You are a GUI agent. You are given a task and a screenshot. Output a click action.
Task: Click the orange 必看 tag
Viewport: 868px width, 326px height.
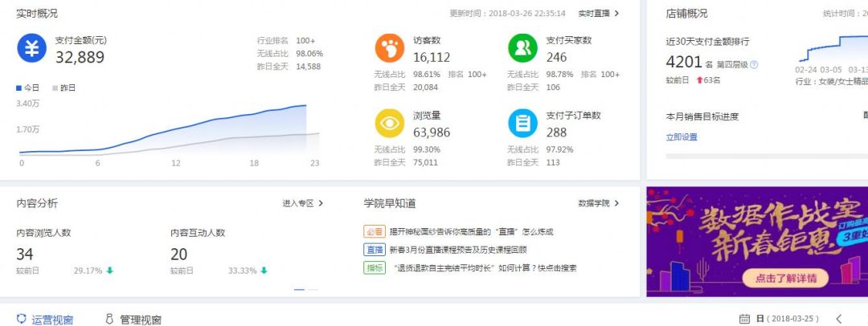[375, 232]
